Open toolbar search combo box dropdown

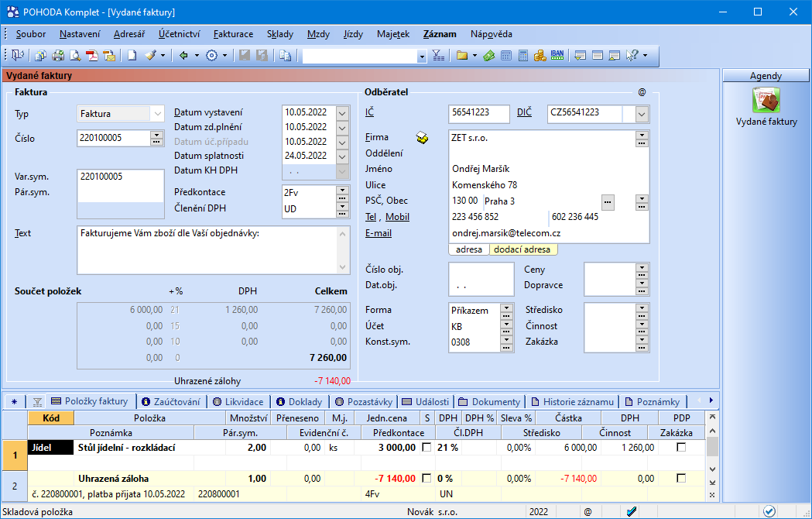pos(422,56)
